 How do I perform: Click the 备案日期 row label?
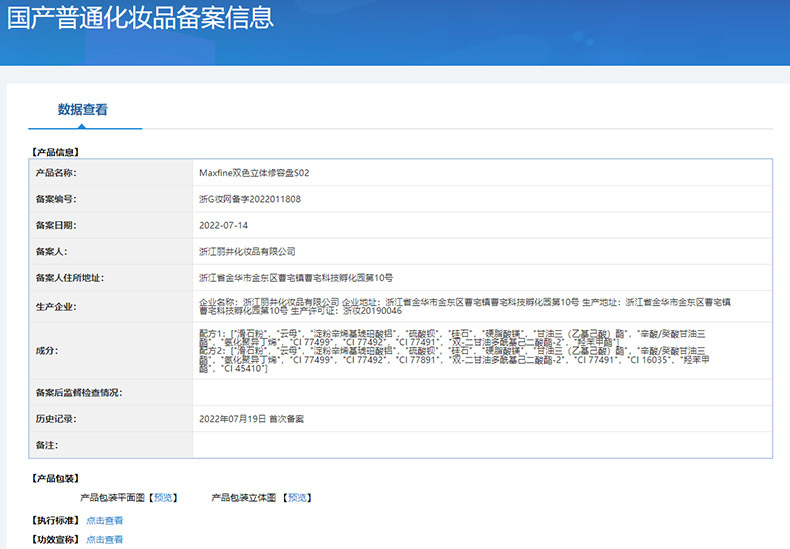[x=56, y=225]
